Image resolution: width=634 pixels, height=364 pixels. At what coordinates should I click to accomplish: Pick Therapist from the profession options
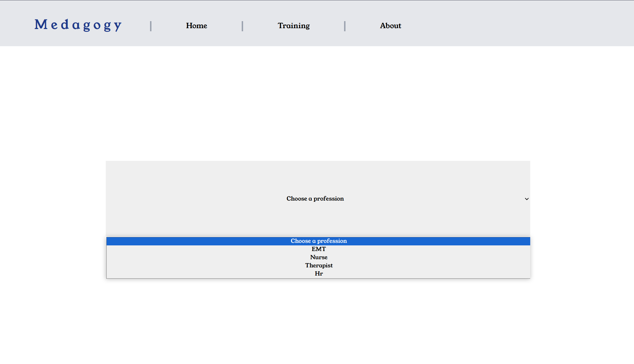pos(318,265)
